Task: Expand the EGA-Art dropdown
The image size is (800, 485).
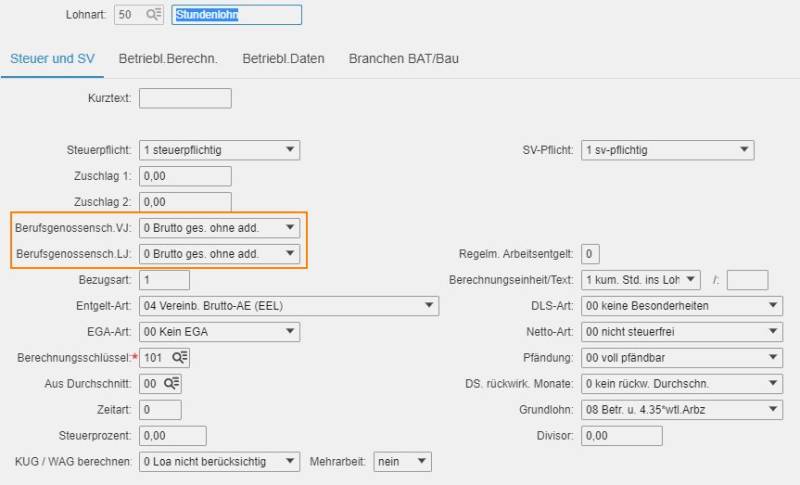Action: tap(219, 332)
